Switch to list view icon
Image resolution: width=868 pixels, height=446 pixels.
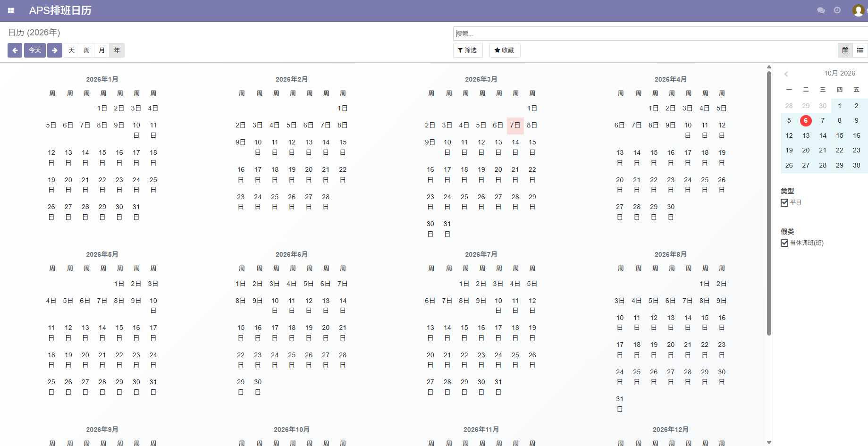(x=860, y=50)
